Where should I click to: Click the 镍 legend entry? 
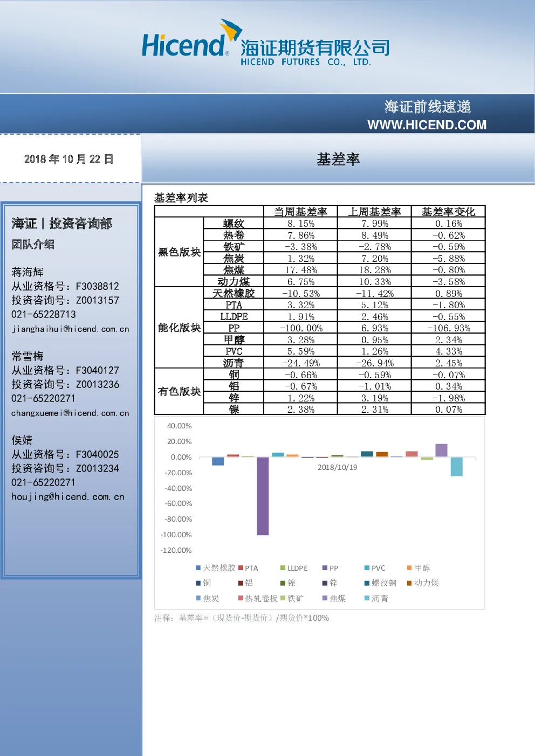pyautogui.click(x=288, y=583)
